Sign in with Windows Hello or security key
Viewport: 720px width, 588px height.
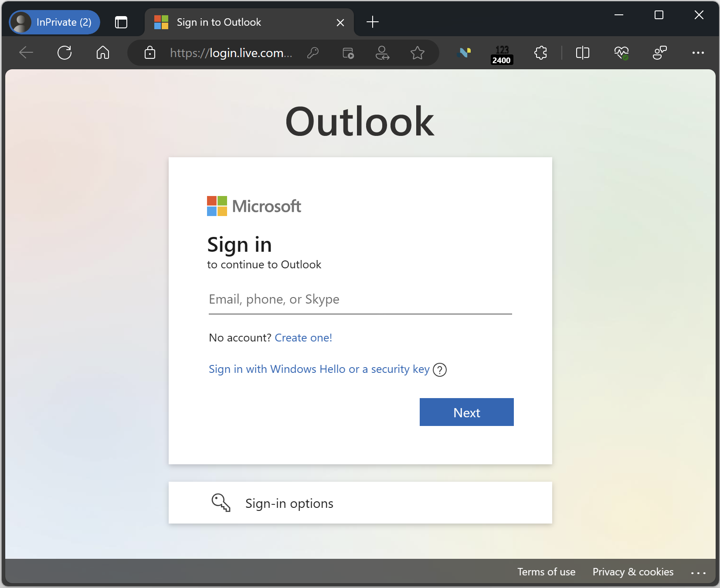tap(319, 369)
